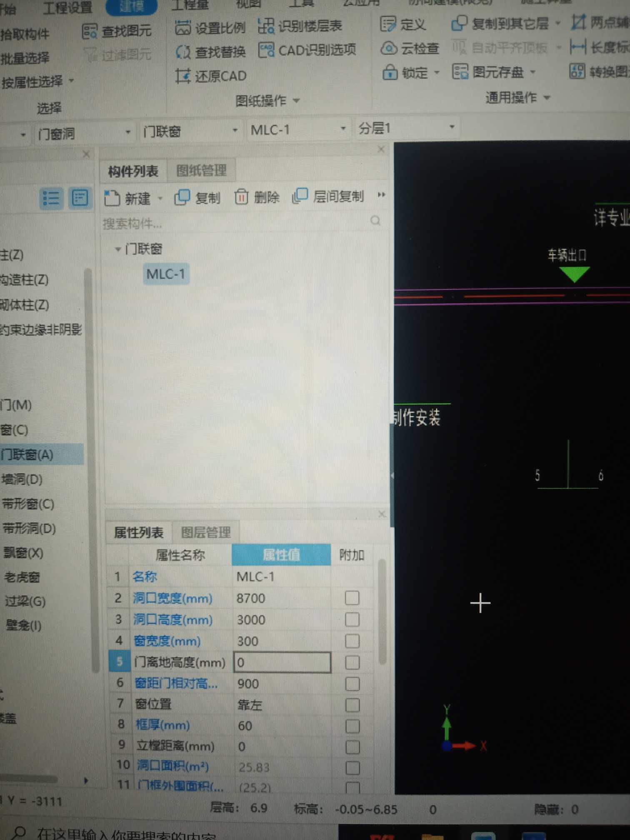Click the Copy (复制) component icon
630x840 pixels.
(x=182, y=197)
